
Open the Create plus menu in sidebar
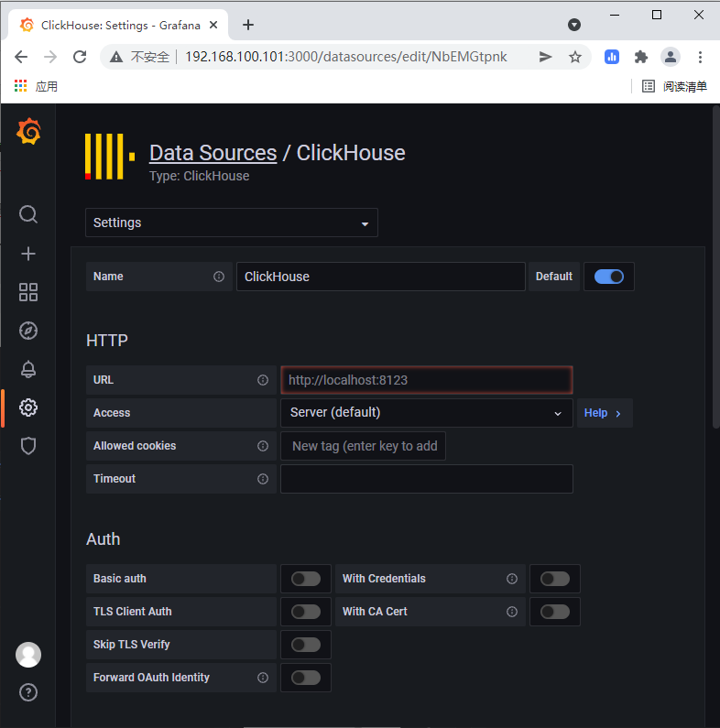tap(28, 254)
